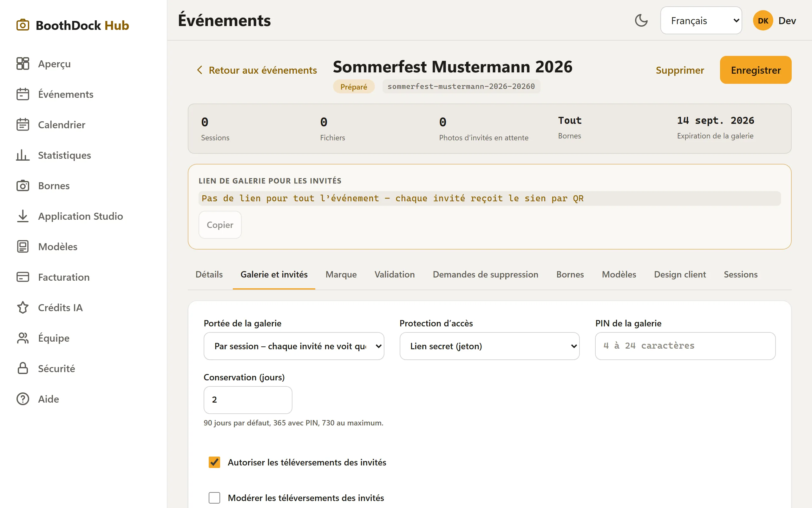Open the Facturation card icon
Screen dimensions: 812x508
(23, 277)
